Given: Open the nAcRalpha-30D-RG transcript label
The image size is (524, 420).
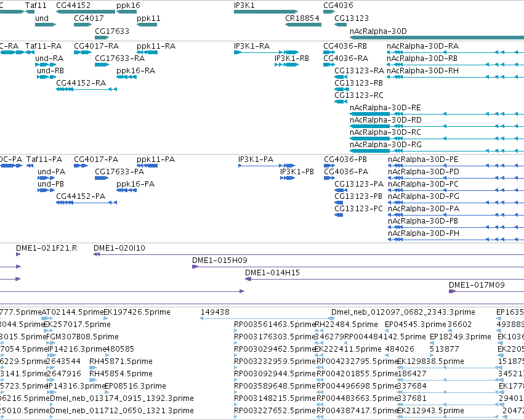Looking at the screenshot, I should [385, 145].
